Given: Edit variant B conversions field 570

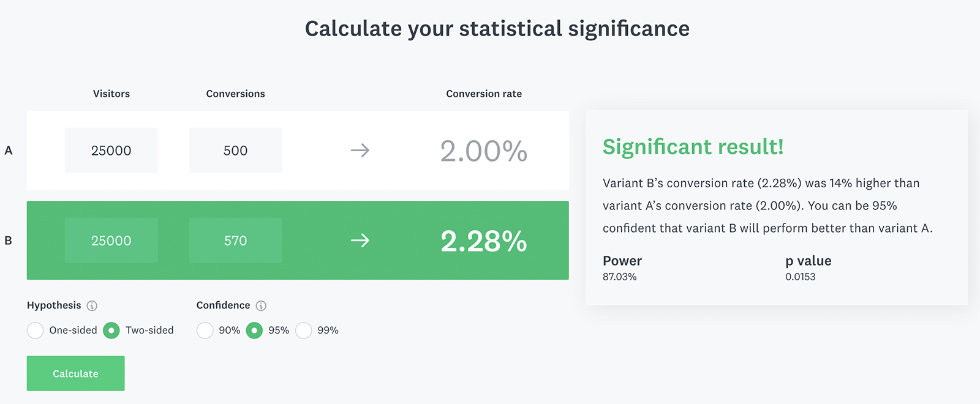Looking at the screenshot, I should (x=236, y=241).
